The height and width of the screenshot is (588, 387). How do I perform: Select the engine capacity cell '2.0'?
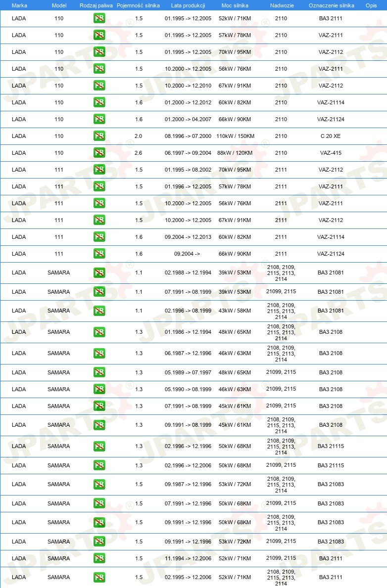[x=139, y=136]
